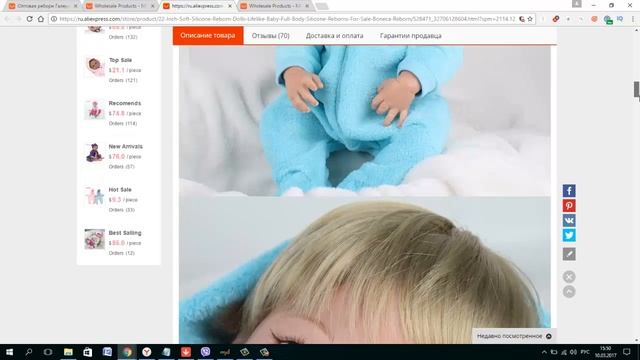Go to the browser home page icon

tap(41, 19)
